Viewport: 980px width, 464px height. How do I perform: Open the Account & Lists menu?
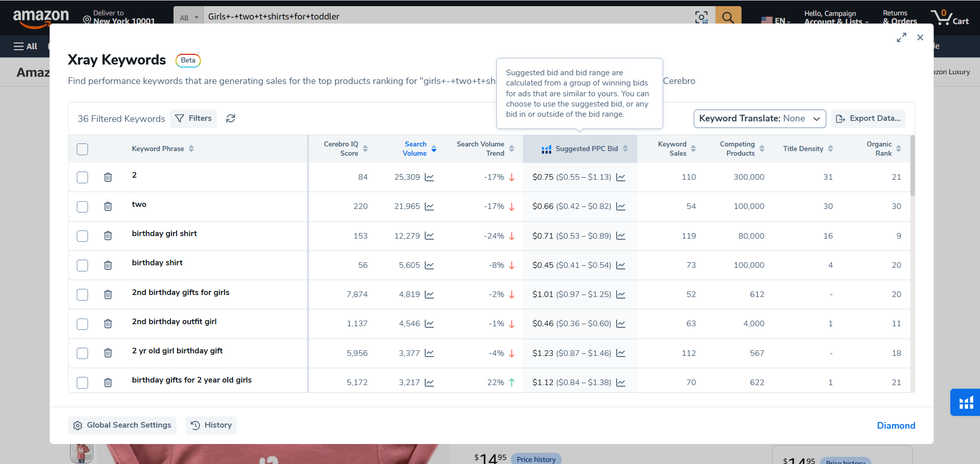(836, 17)
